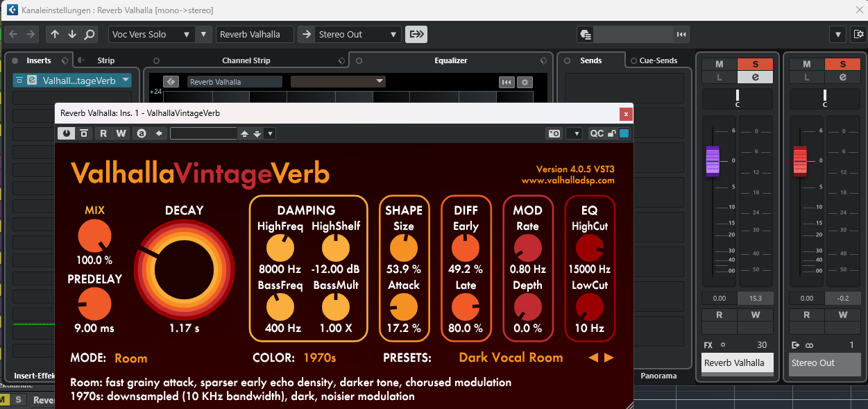Click the Room mode selector
Image resolution: width=868 pixels, height=409 pixels.
click(x=130, y=358)
